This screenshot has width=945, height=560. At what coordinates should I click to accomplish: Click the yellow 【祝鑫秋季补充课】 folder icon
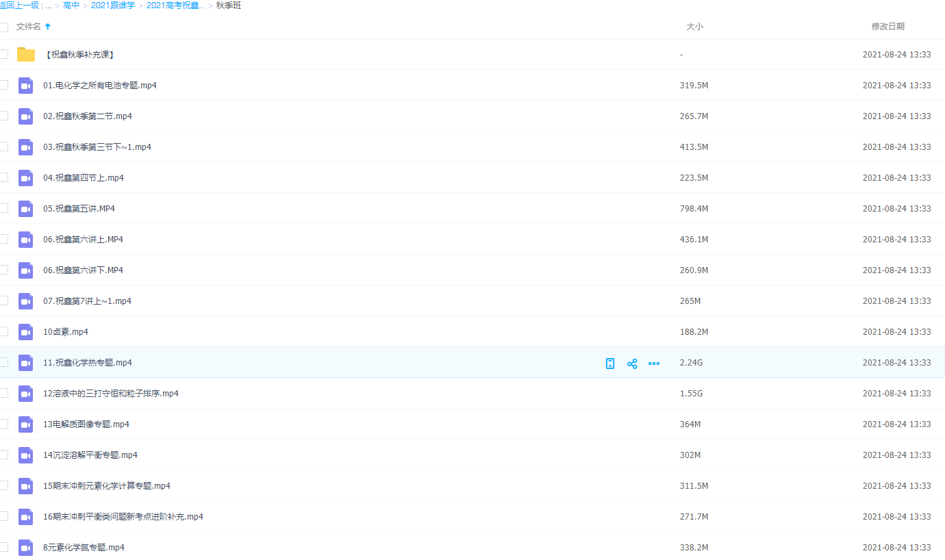pyautogui.click(x=26, y=55)
